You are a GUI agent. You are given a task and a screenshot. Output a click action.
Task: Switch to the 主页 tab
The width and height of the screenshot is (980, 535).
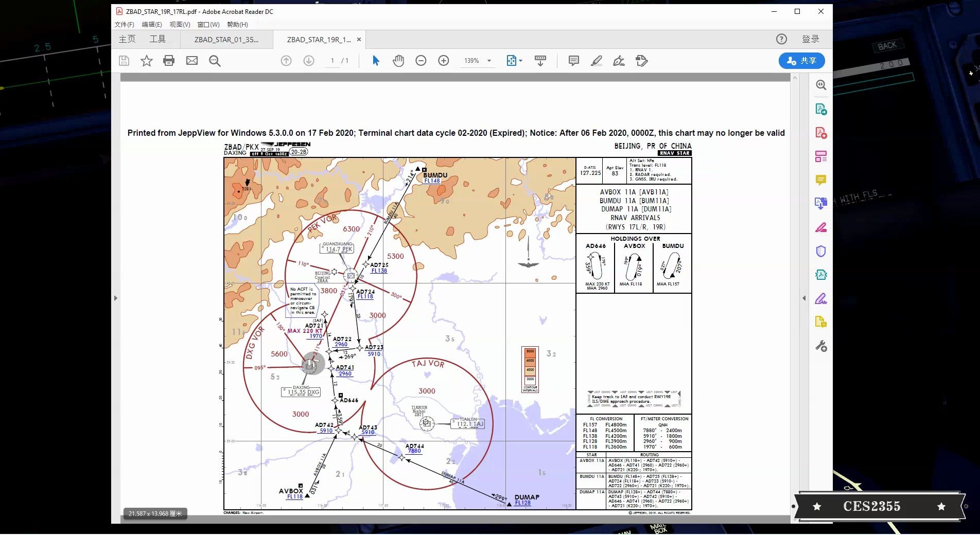pyautogui.click(x=127, y=39)
